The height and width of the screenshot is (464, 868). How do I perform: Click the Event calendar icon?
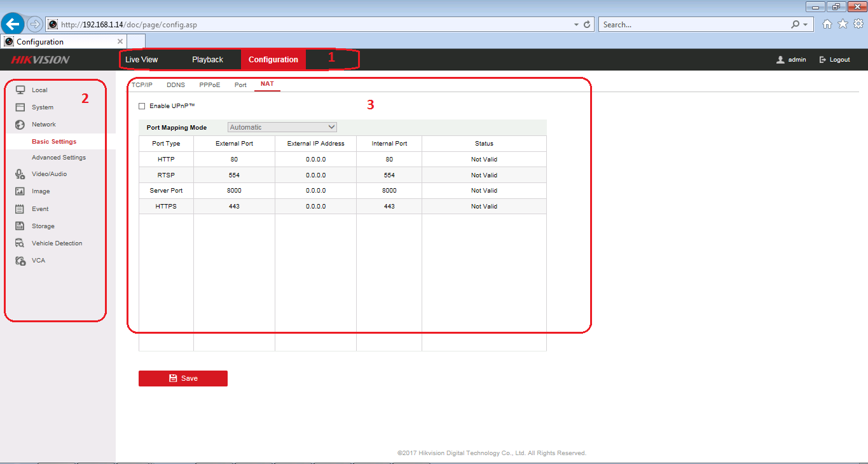pos(20,208)
